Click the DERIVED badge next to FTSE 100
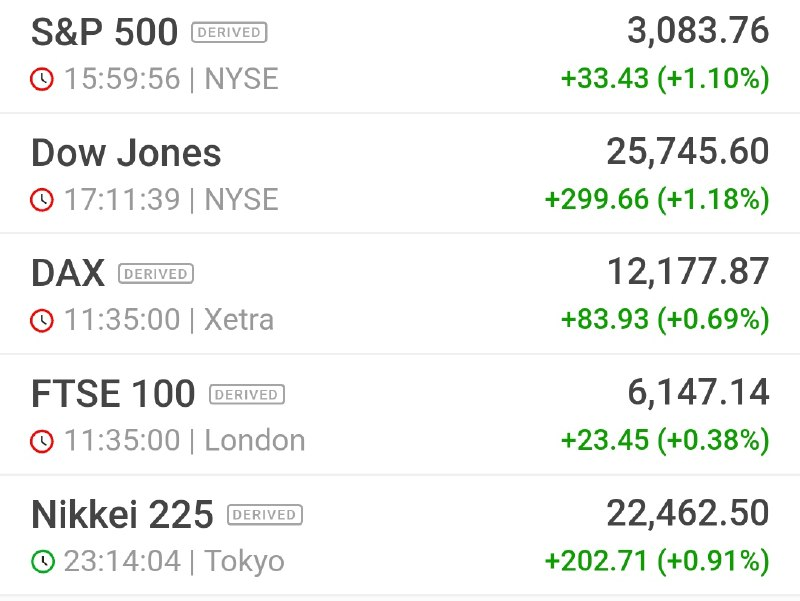This screenshot has height=601, width=800. click(247, 394)
